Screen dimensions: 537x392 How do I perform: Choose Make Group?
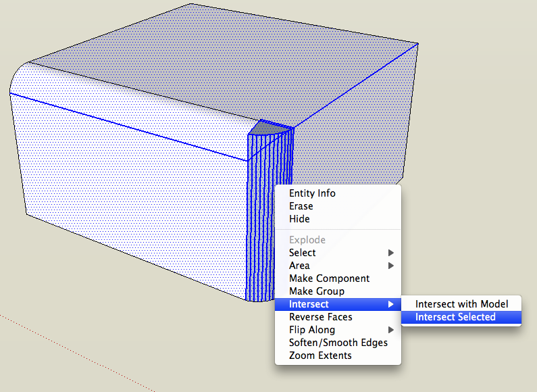pyautogui.click(x=338, y=291)
